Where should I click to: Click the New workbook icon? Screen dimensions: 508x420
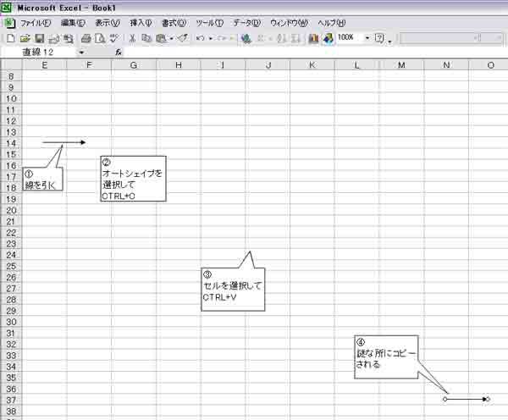tap(10, 38)
